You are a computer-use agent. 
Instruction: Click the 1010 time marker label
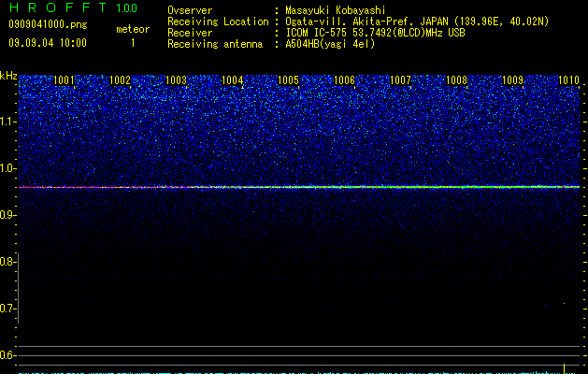pyautogui.click(x=569, y=80)
